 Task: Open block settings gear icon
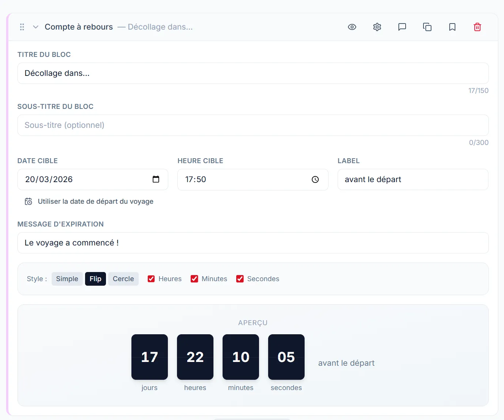[377, 27]
